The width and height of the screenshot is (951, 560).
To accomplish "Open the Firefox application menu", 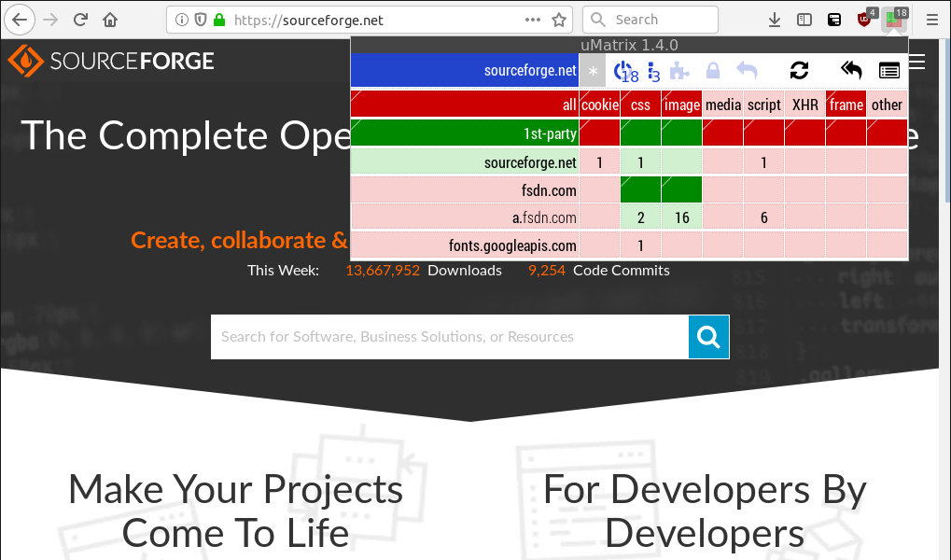I will point(932,20).
